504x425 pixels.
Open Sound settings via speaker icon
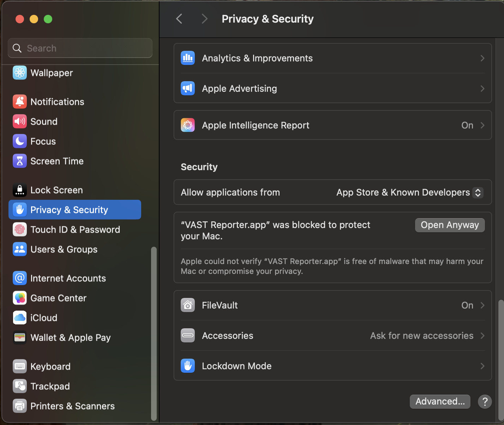19,121
